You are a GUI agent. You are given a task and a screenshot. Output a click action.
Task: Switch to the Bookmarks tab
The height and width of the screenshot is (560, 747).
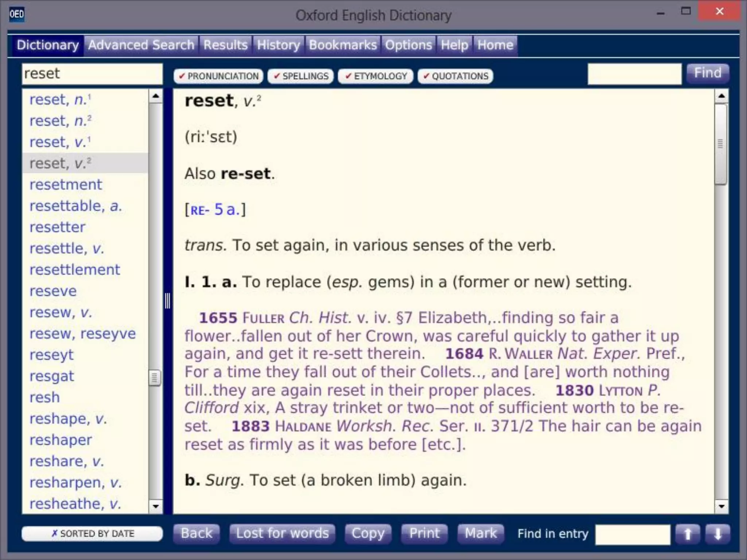(342, 45)
